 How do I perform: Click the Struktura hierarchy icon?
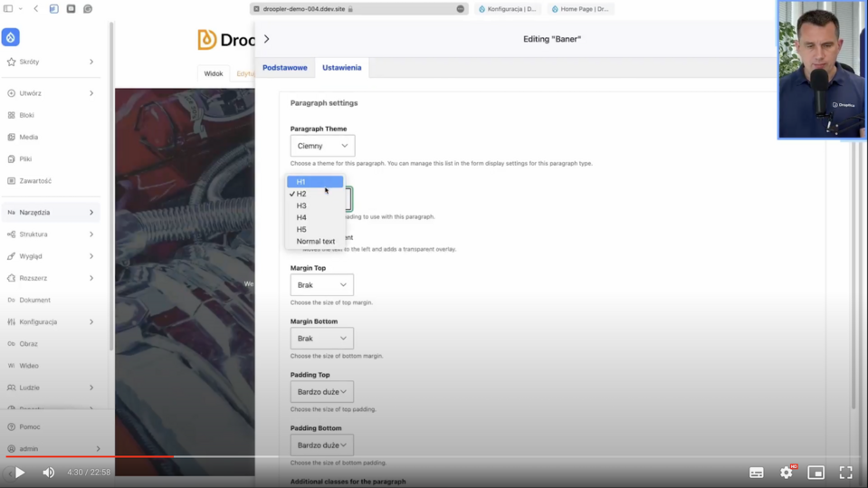coord(11,234)
